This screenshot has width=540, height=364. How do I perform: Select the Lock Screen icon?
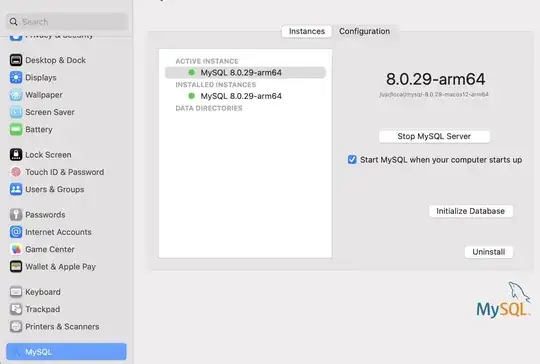[x=16, y=155]
